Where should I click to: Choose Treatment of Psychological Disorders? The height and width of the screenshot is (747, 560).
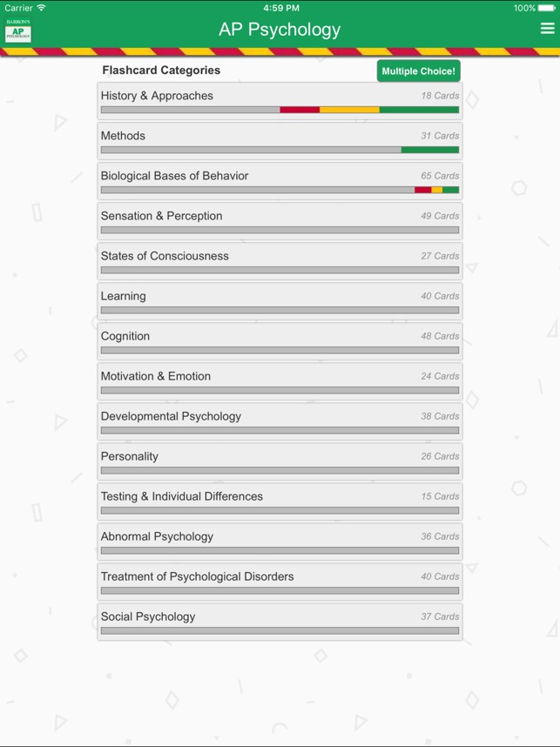tap(280, 582)
